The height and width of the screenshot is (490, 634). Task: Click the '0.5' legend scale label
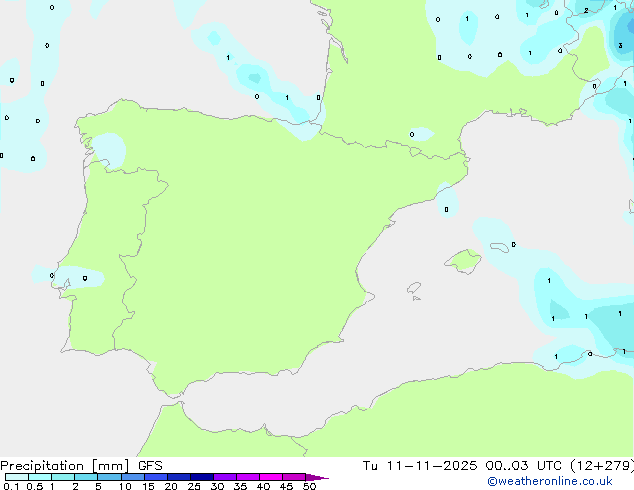coord(34,486)
